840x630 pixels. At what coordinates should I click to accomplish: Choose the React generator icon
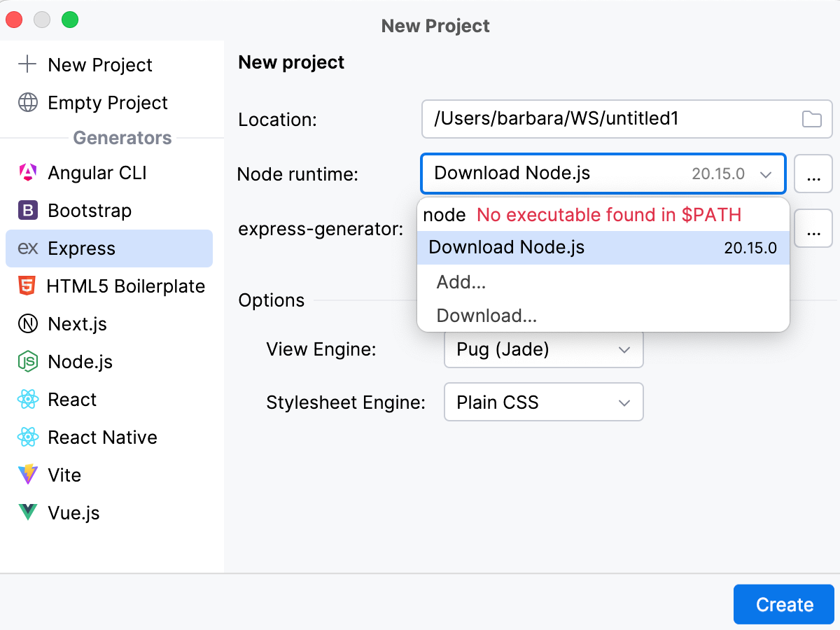click(28, 400)
